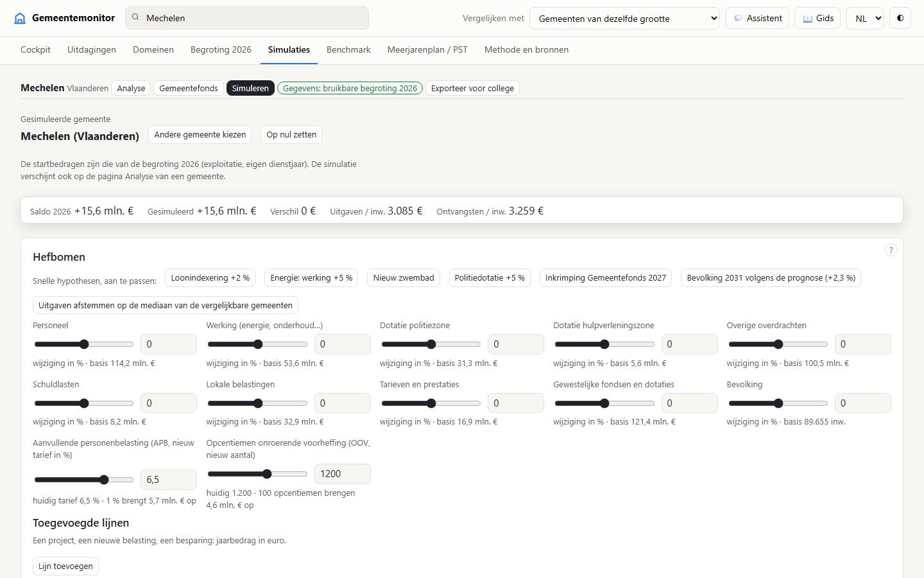Select the Simuleren pill
The image size is (924, 578).
point(250,88)
